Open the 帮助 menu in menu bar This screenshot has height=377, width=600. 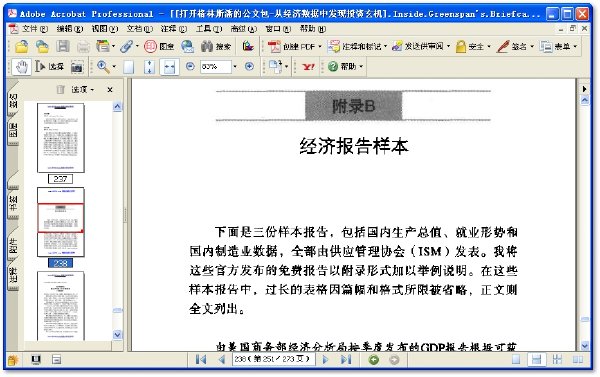[313, 29]
